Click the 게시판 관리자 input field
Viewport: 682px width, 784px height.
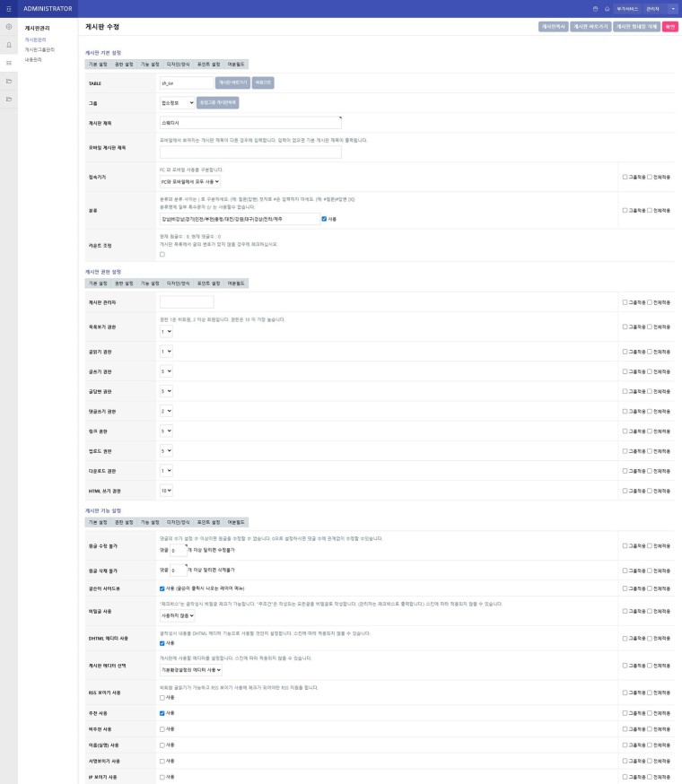pos(187,302)
